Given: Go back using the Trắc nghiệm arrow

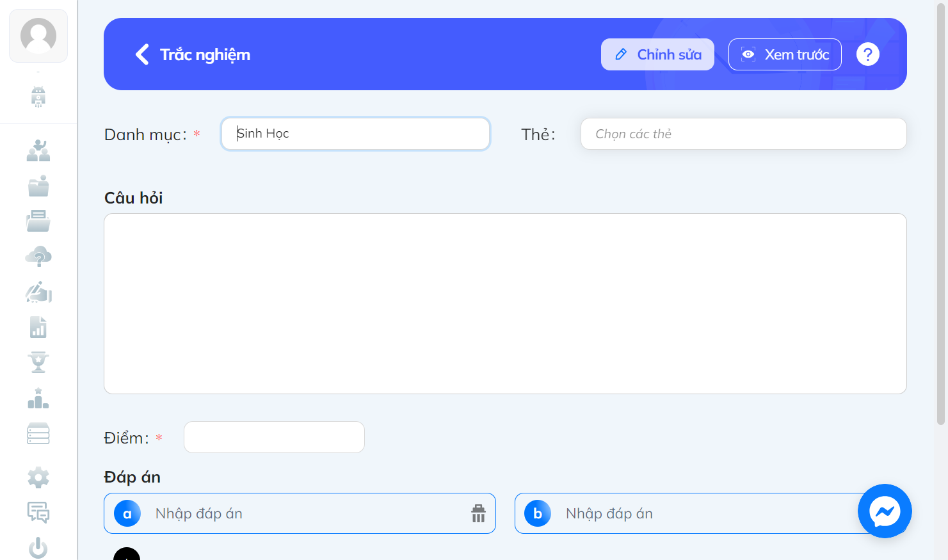Looking at the screenshot, I should pyautogui.click(x=142, y=54).
